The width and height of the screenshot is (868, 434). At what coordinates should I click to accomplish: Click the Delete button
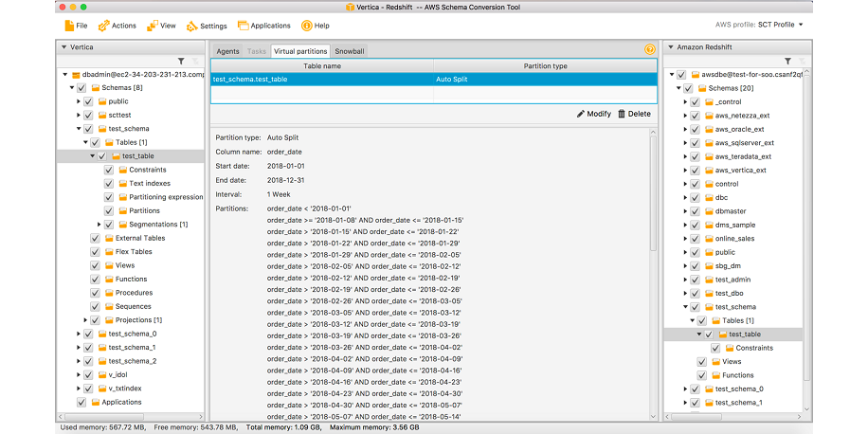(x=634, y=114)
